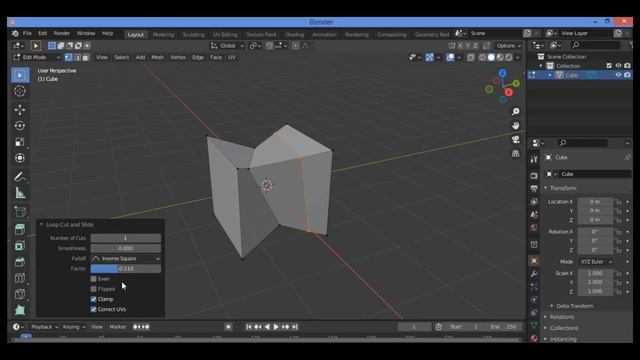Select the Cursor tool
640x360 pixels.
[x=20, y=91]
